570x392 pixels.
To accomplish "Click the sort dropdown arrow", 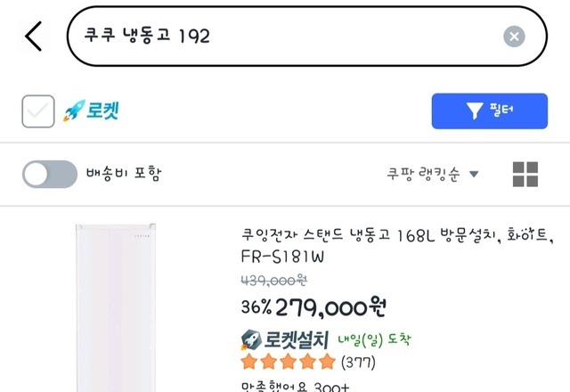I will [474, 175].
